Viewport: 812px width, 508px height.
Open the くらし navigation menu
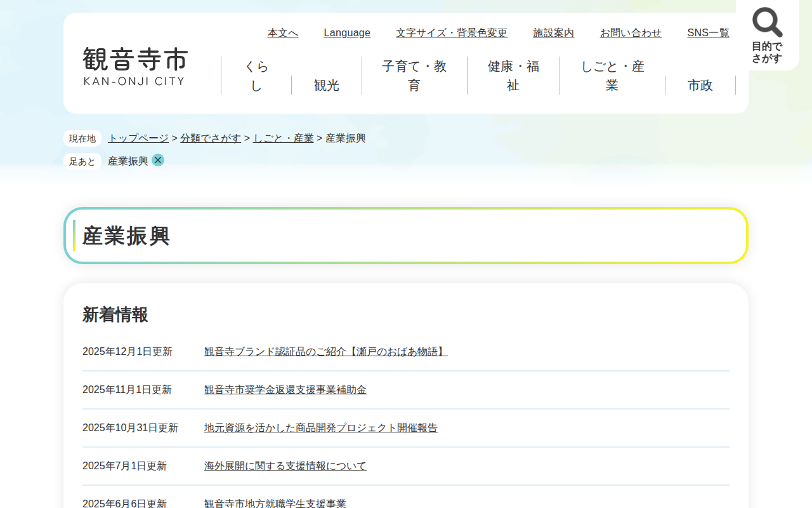point(256,76)
